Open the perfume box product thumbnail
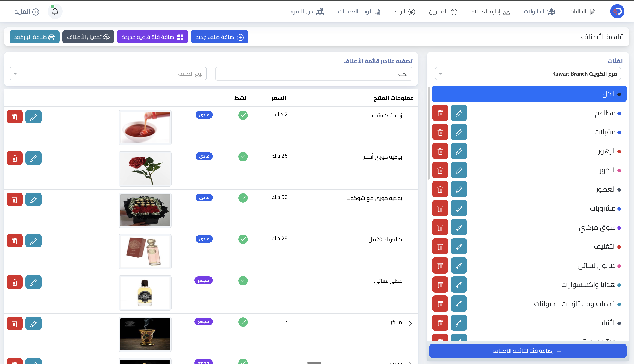This screenshot has height=364, width=634. point(145,251)
